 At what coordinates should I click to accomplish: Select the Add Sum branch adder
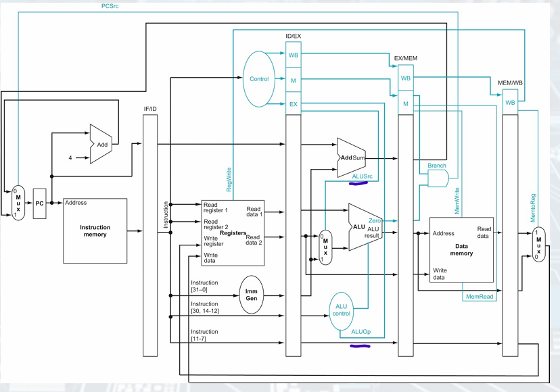point(352,157)
